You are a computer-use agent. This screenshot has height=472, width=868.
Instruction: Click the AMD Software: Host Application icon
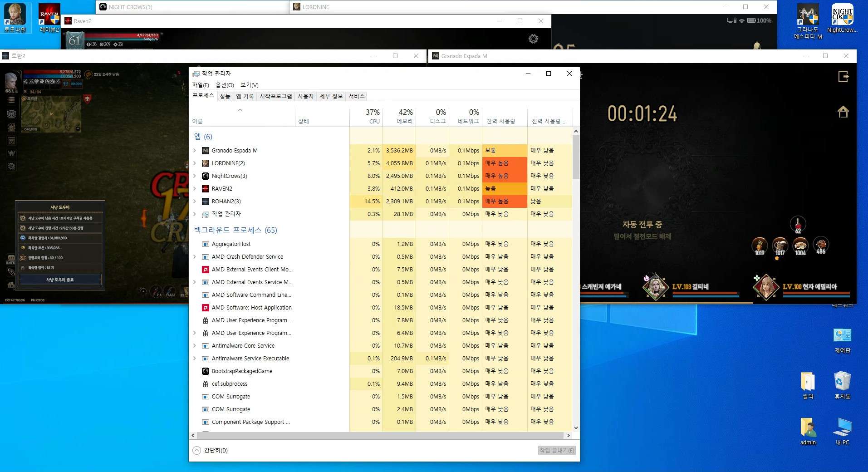click(206, 308)
